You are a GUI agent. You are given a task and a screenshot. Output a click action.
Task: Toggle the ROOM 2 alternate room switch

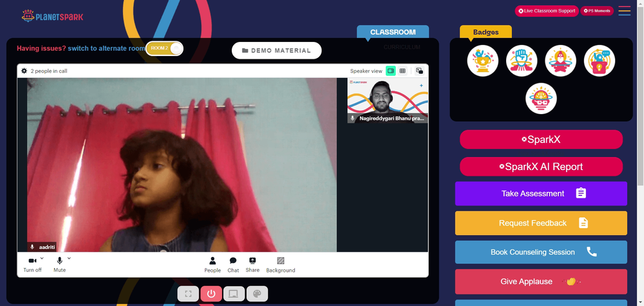click(x=164, y=48)
